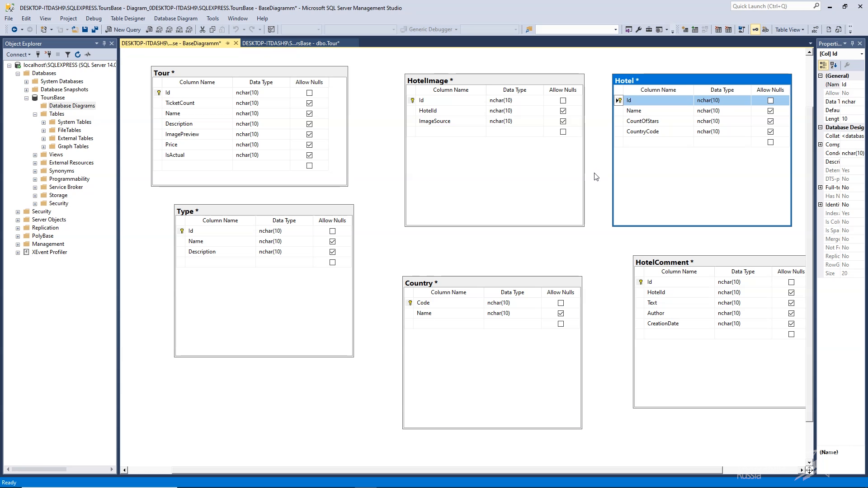Click the Open File folder icon
The image size is (868, 488).
click(75, 29)
